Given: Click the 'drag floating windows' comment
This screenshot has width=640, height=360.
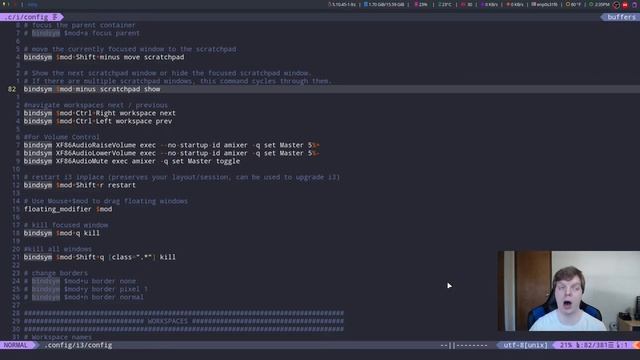Looking at the screenshot, I should click(106, 201).
